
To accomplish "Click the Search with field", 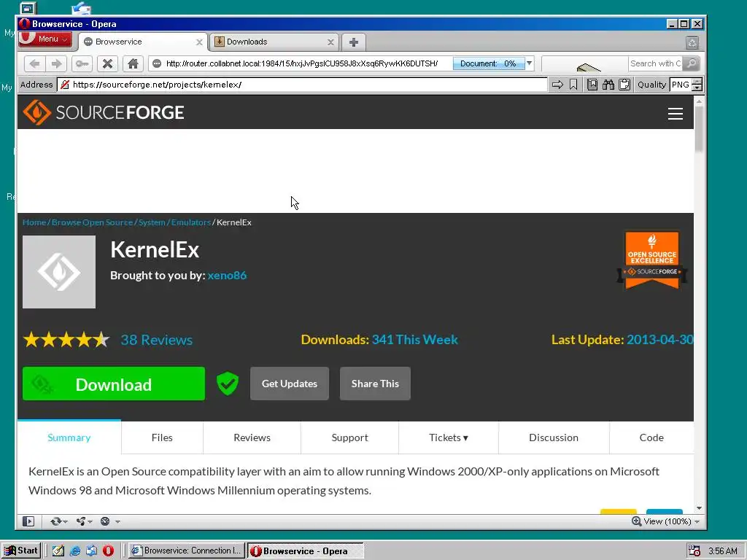I will click(655, 63).
